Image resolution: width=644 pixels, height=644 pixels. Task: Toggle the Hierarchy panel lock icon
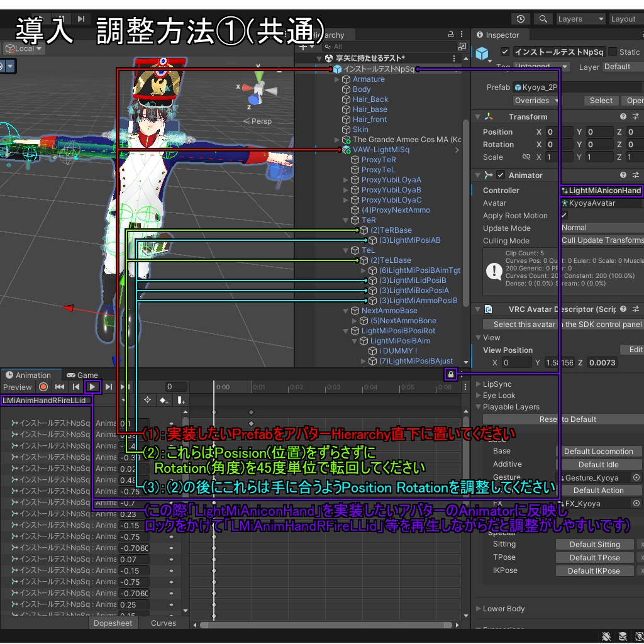(451, 35)
